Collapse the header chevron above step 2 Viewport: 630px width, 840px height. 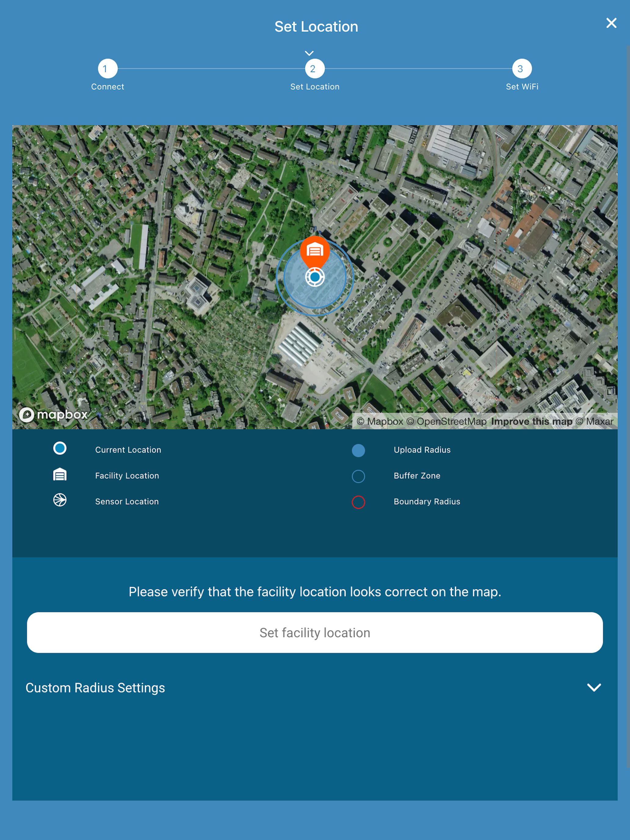tap(309, 53)
